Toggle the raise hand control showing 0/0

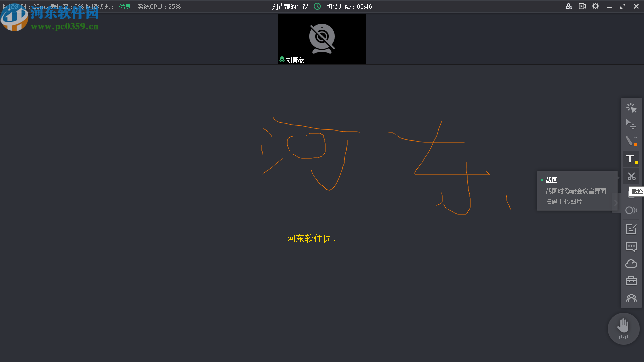click(x=623, y=328)
